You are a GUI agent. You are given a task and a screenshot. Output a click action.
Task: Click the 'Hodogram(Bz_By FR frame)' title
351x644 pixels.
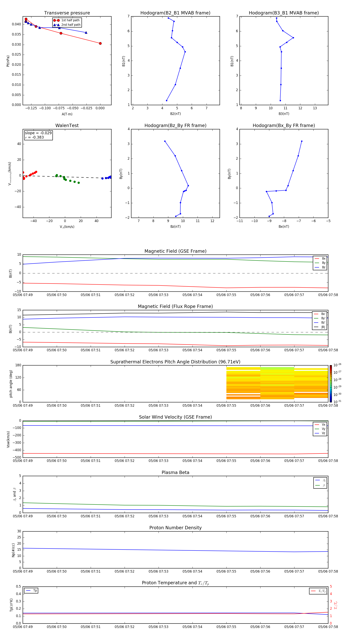pos(175,125)
